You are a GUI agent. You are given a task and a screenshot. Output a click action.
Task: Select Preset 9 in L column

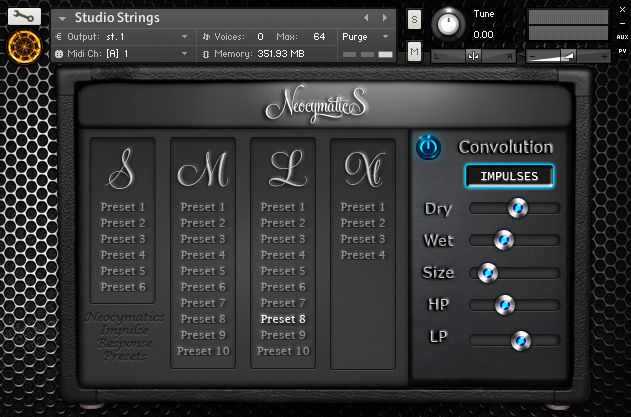tap(283, 335)
